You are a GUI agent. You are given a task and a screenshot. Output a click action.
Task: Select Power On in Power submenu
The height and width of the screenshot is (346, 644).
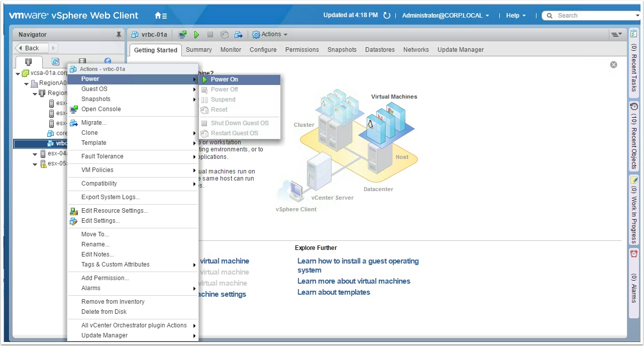click(239, 79)
